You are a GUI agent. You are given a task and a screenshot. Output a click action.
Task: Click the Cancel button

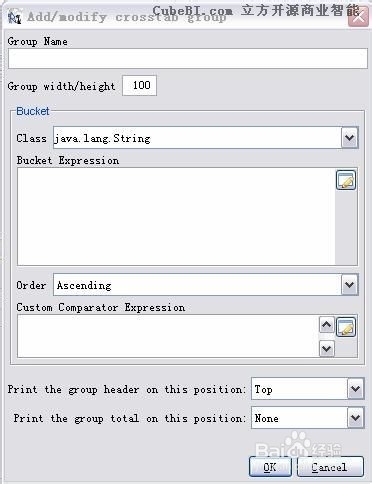330,467
